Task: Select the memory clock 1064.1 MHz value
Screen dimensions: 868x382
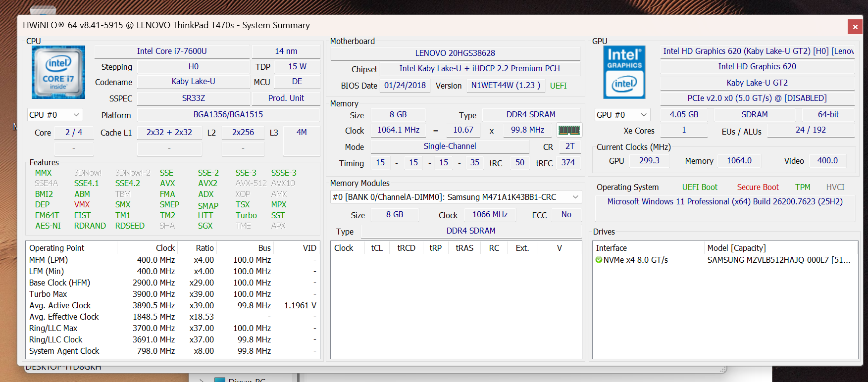Action: coord(399,130)
